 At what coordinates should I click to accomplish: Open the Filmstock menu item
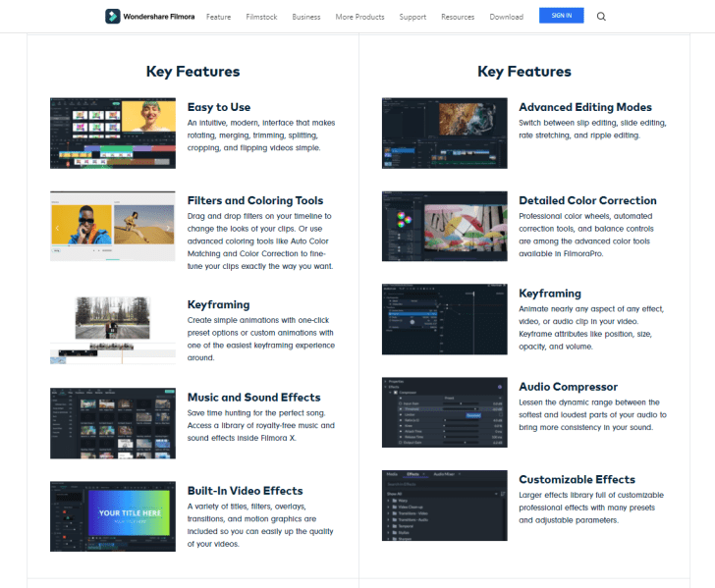coord(261,17)
